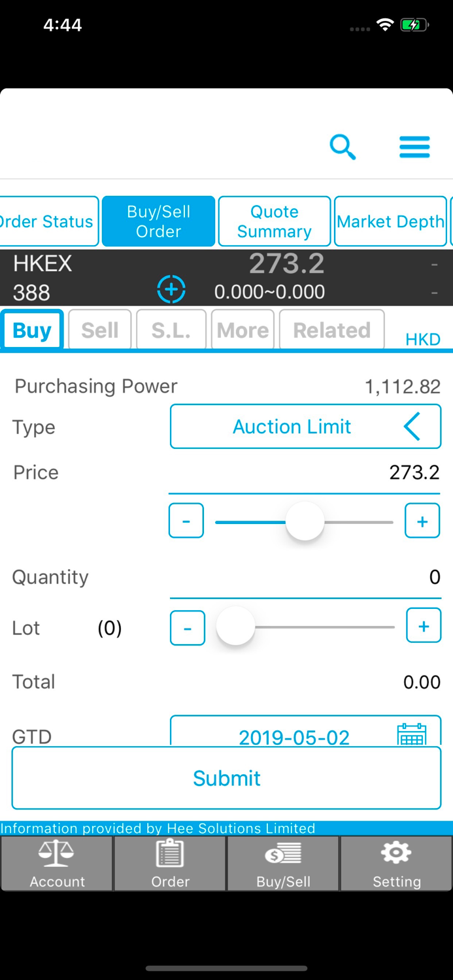Open the Order clipboard icon
The height and width of the screenshot is (980, 453).
[169, 862]
